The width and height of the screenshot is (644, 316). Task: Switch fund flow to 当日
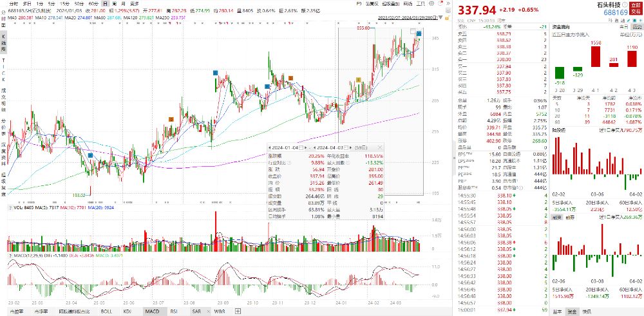pos(624,26)
